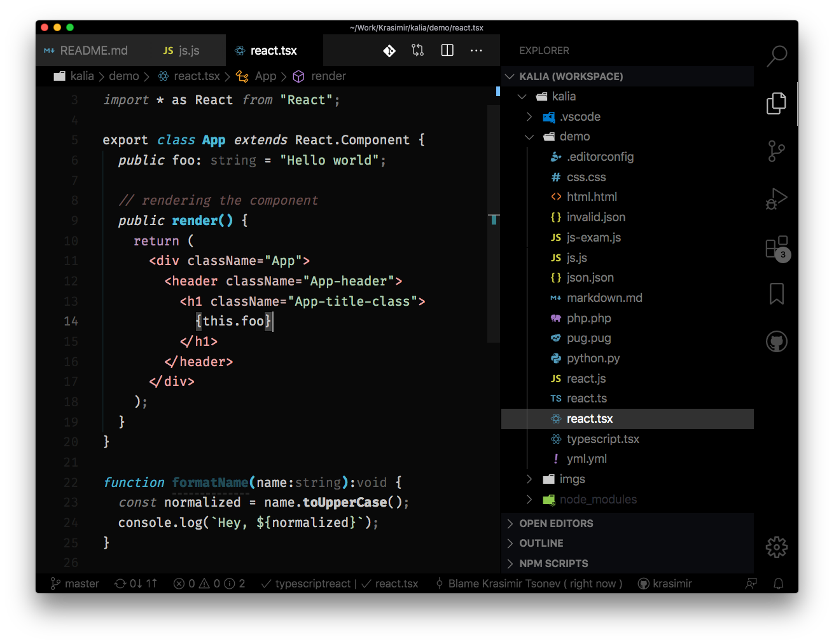Open markdown.md file
The height and width of the screenshot is (644, 834).
pyautogui.click(x=627, y=298)
